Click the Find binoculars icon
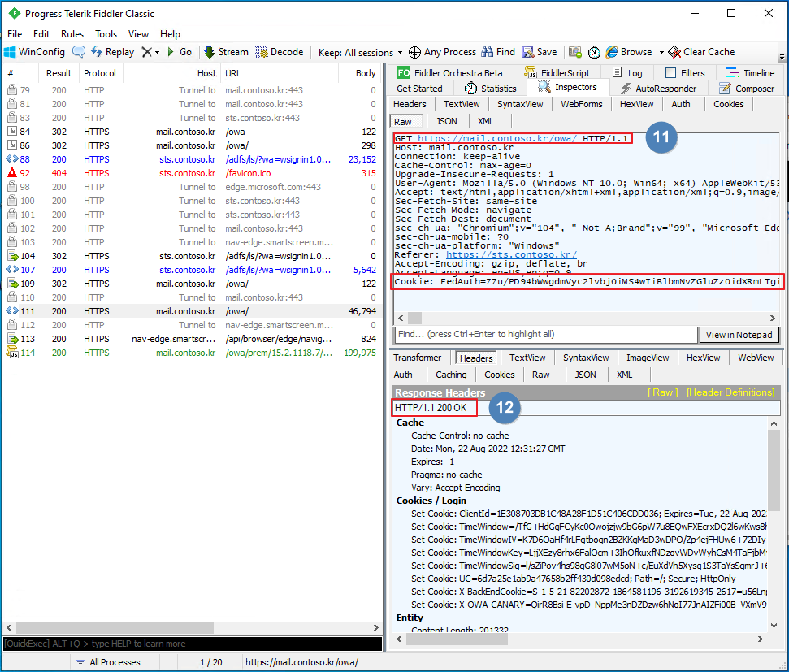Screen dimensions: 789x672 click(x=487, y=52)
